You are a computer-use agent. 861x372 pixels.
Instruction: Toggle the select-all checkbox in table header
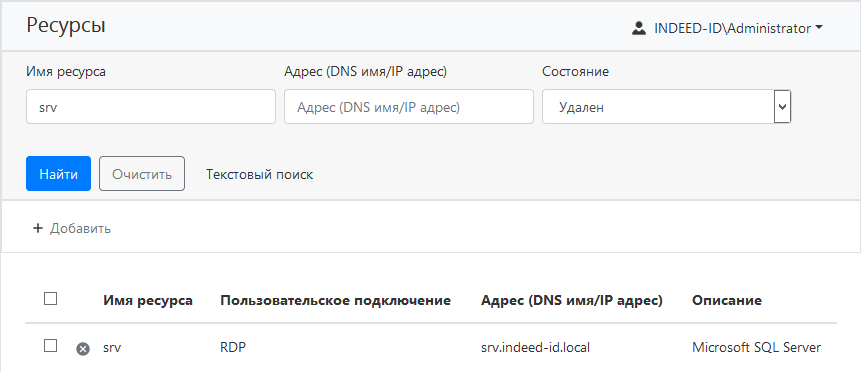(x=51, y=299)
